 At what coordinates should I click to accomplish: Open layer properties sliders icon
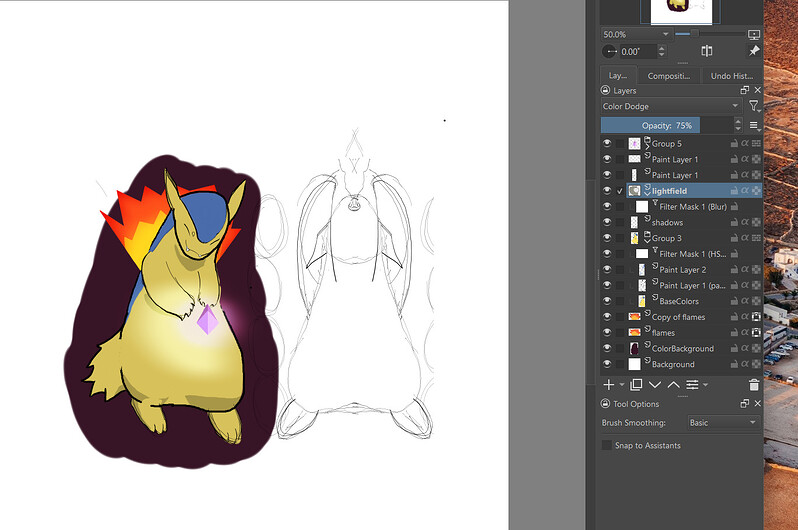(692, 385)
